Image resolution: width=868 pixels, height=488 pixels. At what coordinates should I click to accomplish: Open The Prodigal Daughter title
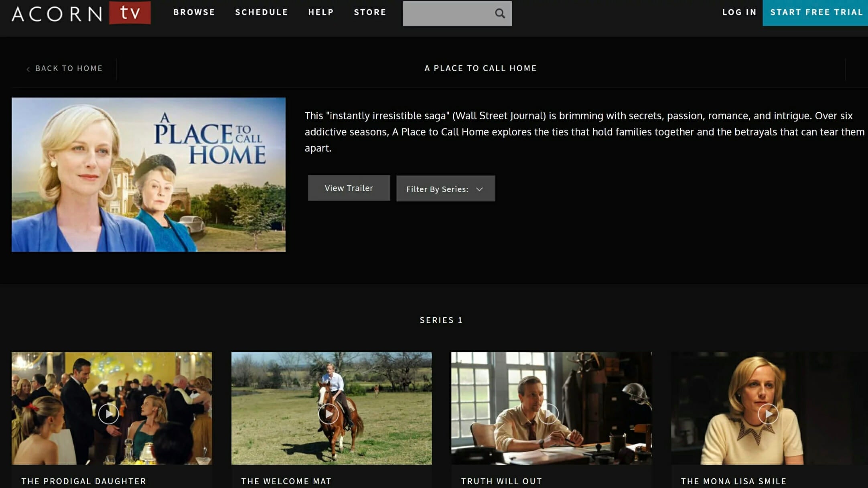coord(84,481)
